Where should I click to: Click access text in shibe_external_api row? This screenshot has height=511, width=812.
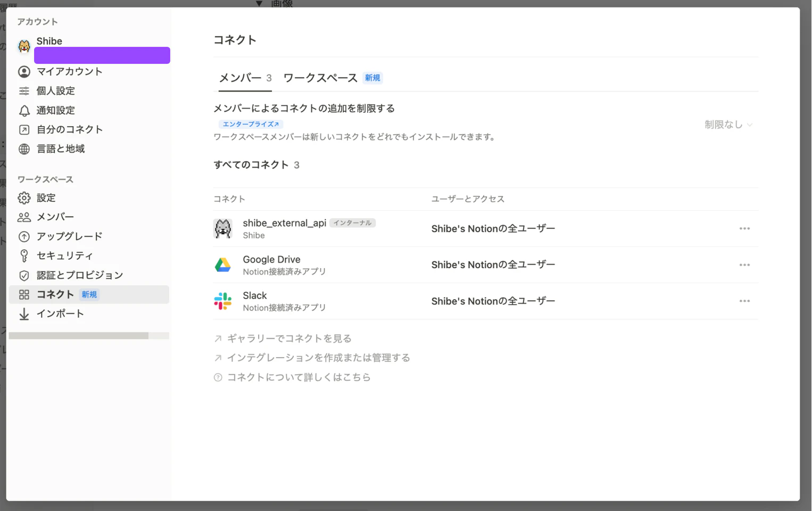pyautogui.click(x=493, y=228)
